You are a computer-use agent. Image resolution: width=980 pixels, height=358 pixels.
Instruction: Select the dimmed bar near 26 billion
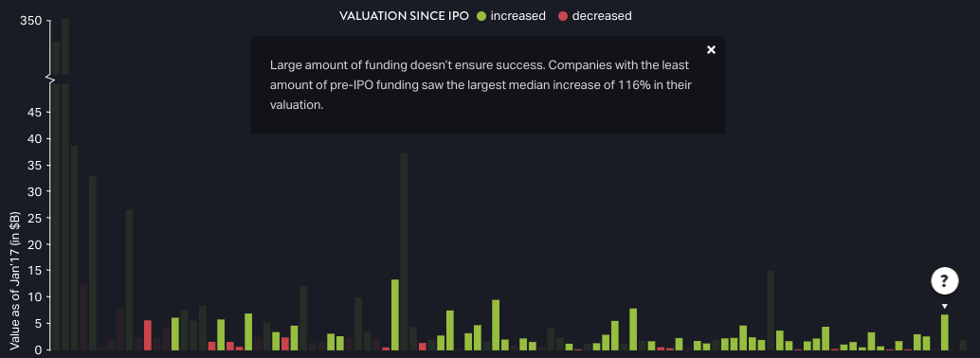(130, 280)
